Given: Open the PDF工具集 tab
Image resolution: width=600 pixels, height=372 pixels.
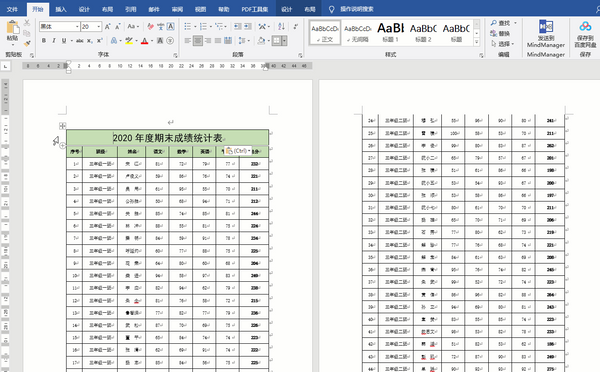Looking at the screenshot, I should point(255,9).
